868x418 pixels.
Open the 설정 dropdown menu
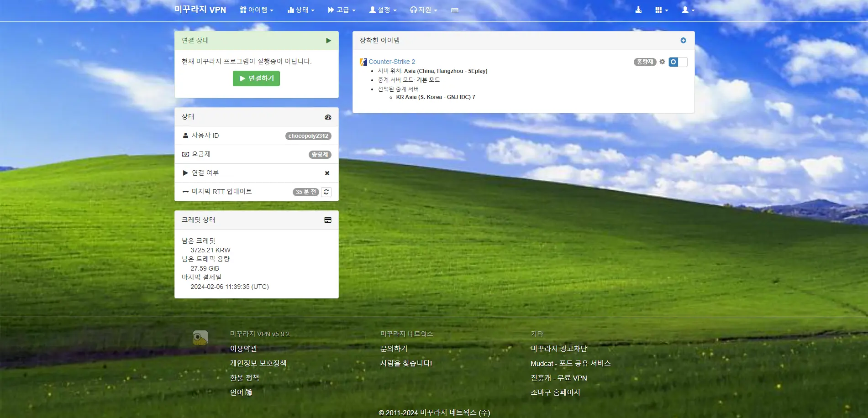point(383,10)
